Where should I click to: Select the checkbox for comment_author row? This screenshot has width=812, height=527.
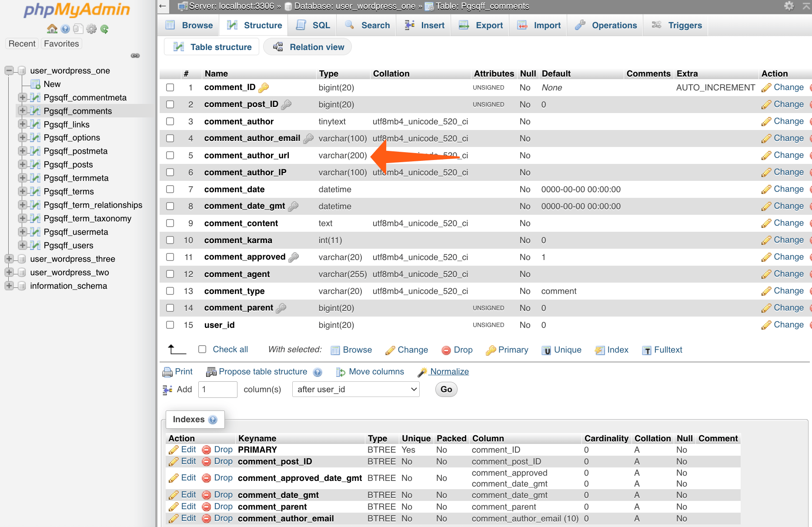[x=170, y=121]
